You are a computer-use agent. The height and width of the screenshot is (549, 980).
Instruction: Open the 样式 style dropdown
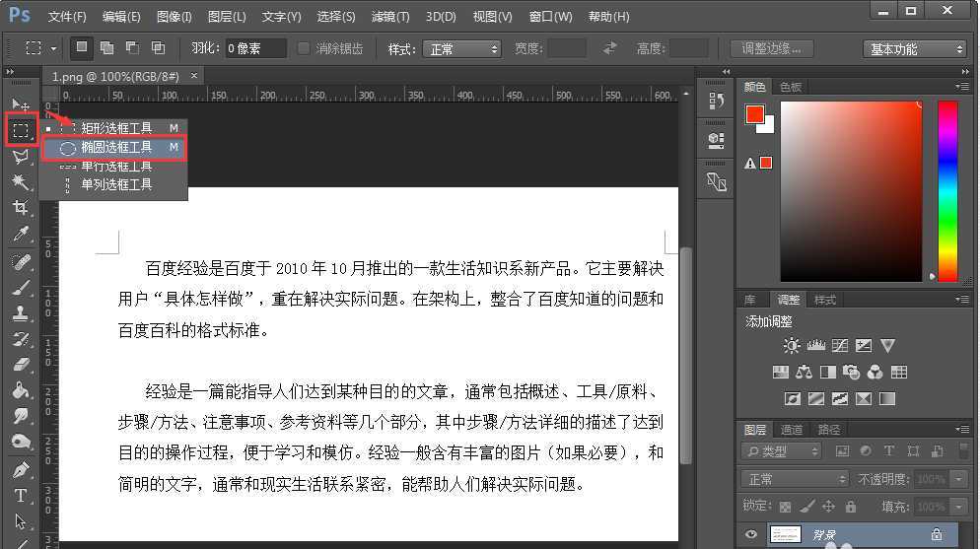[x=461, y=48]
